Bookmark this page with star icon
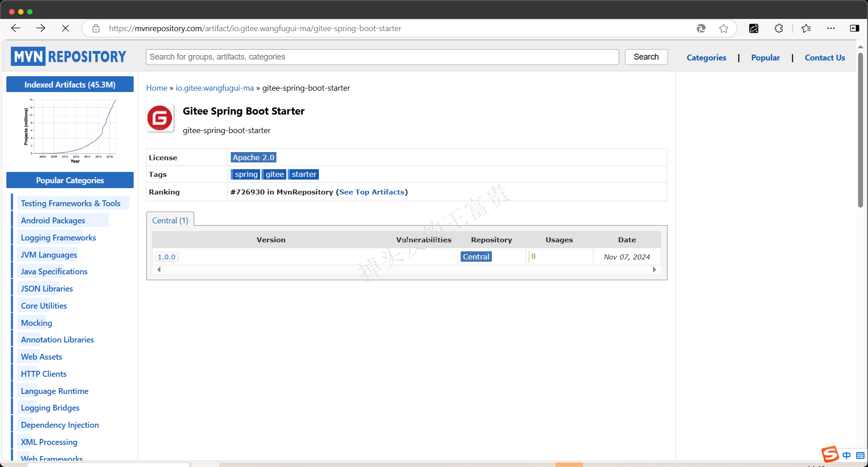The image size is (868, 467). click(x=723, y=28)
